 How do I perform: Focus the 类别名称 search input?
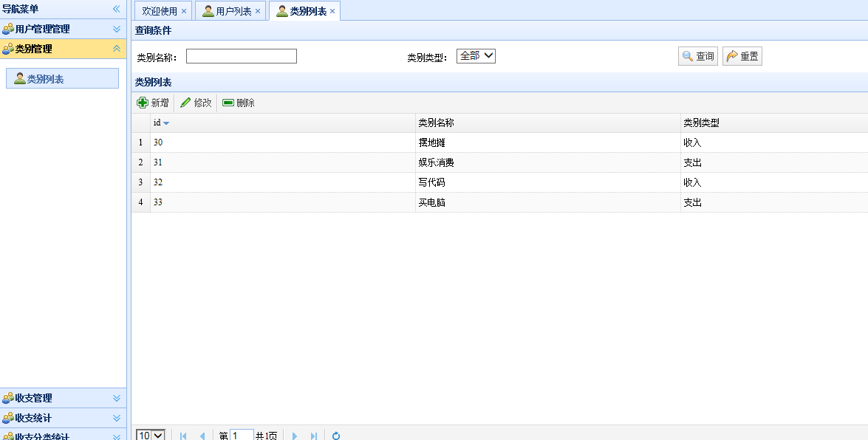pos(242,56)
